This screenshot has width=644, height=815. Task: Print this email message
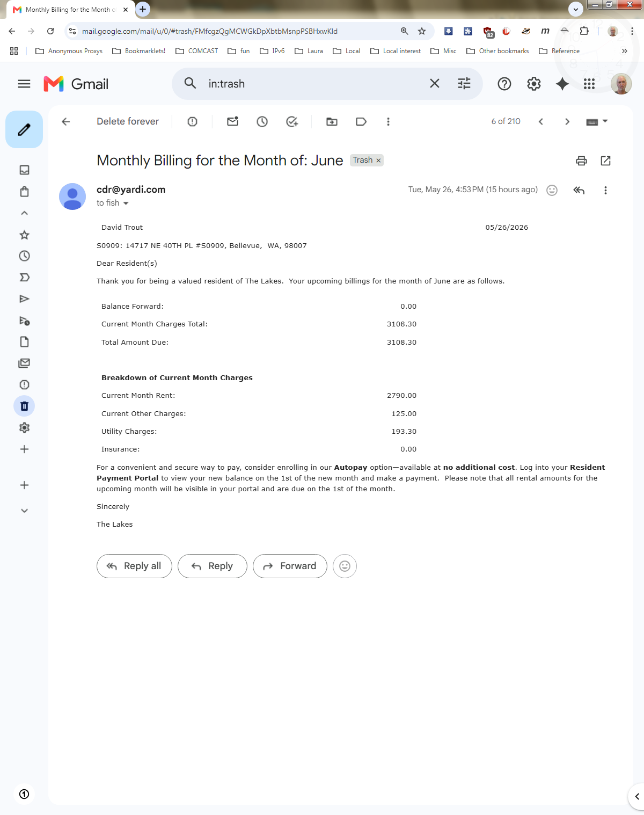point(581,161)
